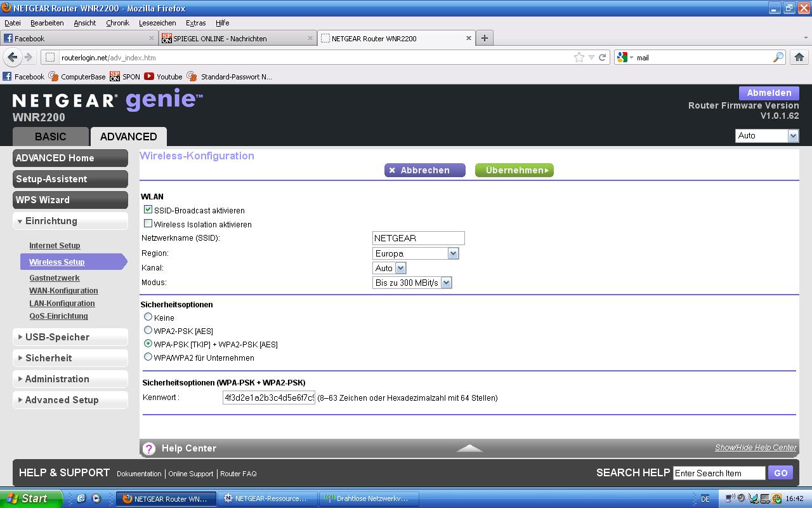The width and height of the screenshot is (812, 508).
Task: Open the Setup-Assistent
Action: pyautogui.click(x=70, y=179)
